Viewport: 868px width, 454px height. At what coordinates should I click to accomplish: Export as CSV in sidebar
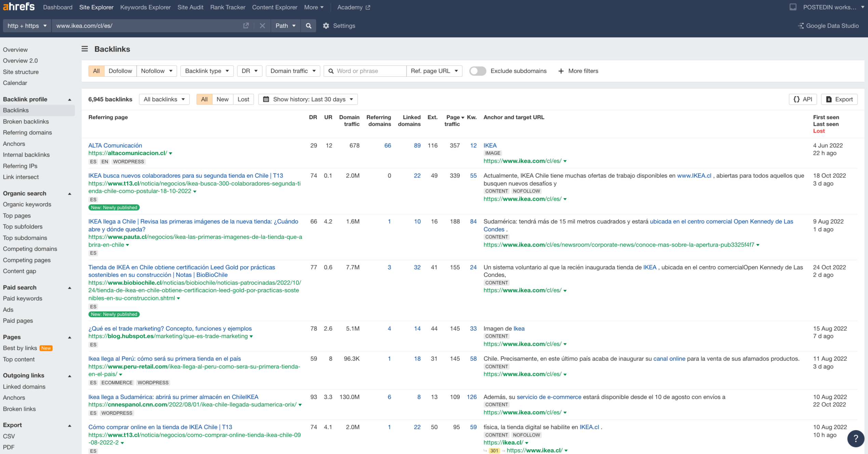(x=9, y=436)
